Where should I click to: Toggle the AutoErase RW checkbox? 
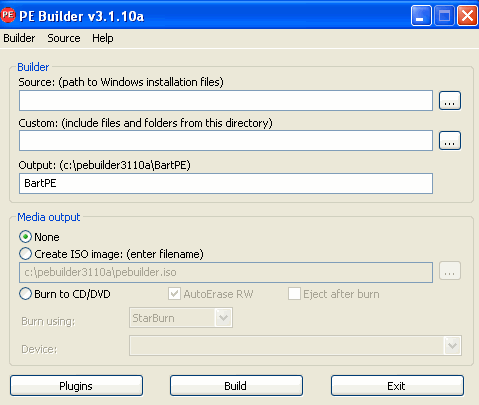[174, 294]
